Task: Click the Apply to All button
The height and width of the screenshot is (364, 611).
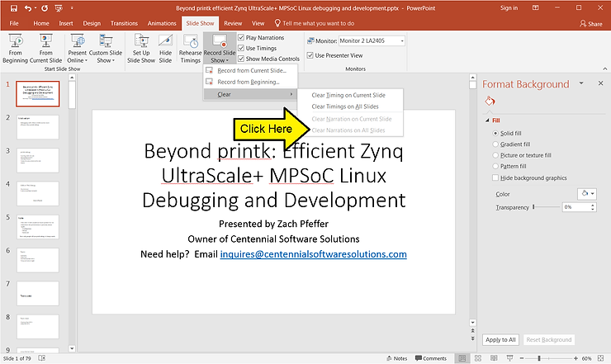Action: point(500,340)
